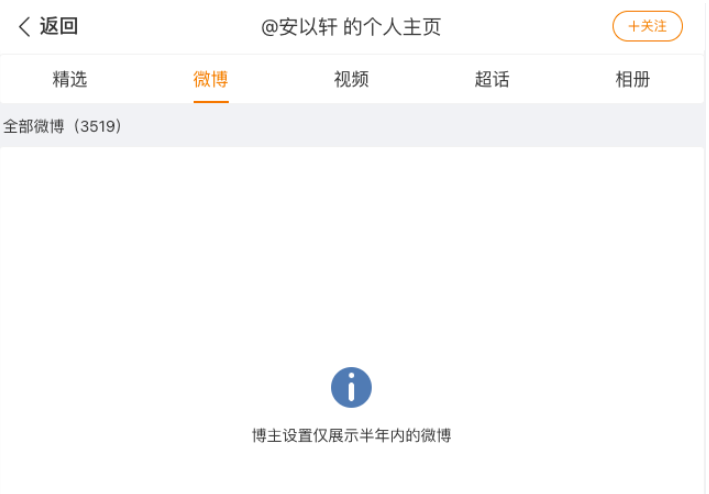Click the blue info circle icon
Screen dimensions: 709x494
point(351,387)
